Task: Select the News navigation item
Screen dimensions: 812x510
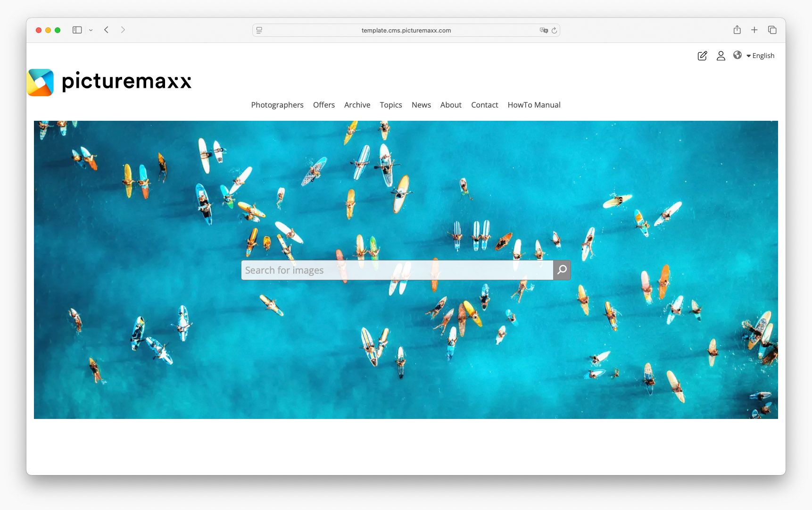Action: pyautogui.click(x=421, y=105)
